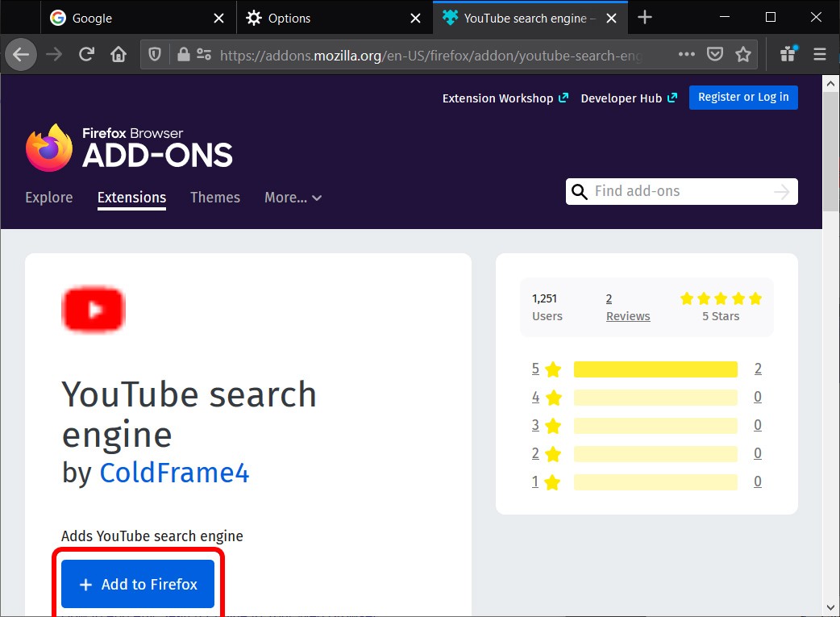The width and height of the screenshot is (840, 617).
Task: Open the 2 Reviews link
Action: coord(628,307)
